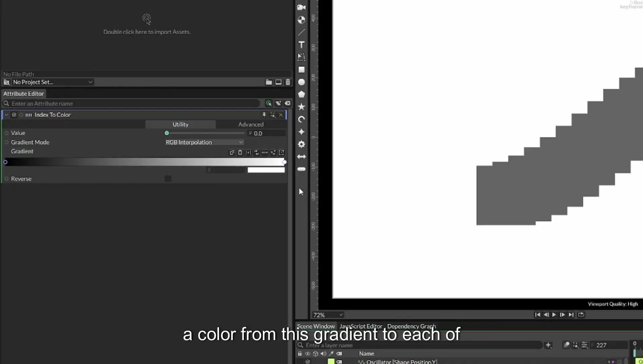Select the Camera tool at toolbar top
The width and height of the screenshot is (643, 364).
301,7
